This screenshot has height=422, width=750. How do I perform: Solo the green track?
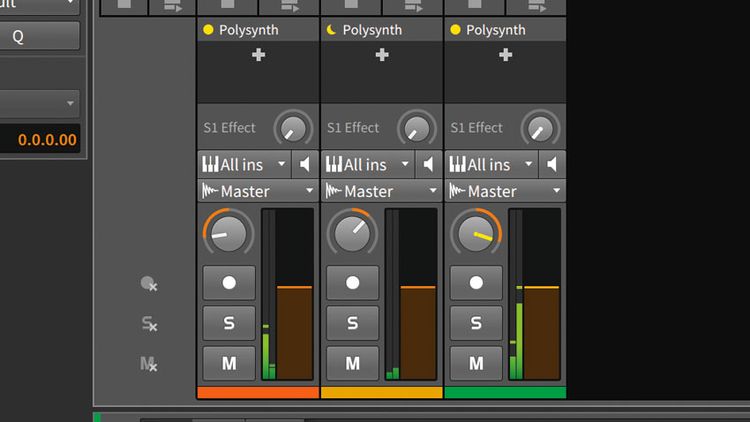point(476,323)
